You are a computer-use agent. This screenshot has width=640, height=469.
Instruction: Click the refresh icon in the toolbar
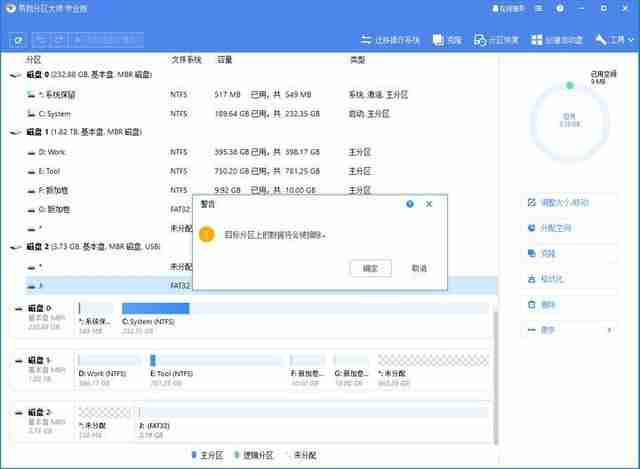pos(18,40)
